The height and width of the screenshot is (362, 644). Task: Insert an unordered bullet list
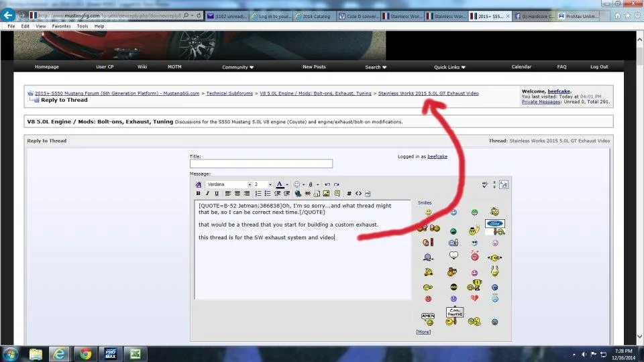tap(268, 193)
